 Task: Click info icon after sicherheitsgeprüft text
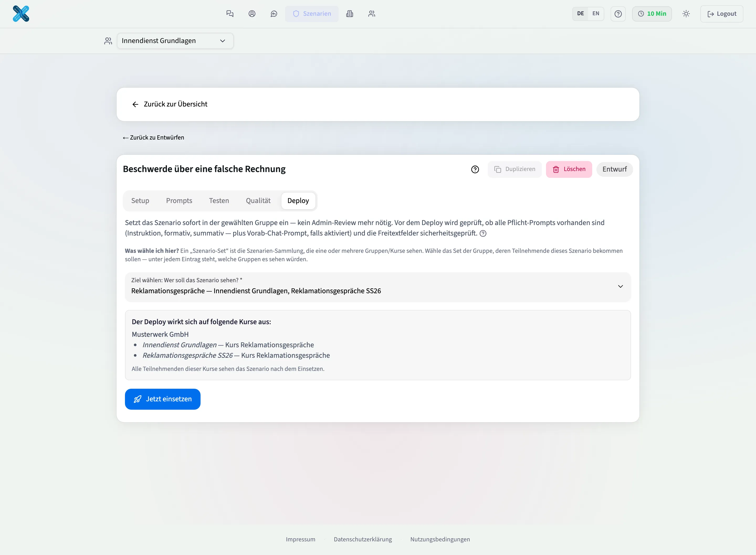click(x=483, y=233)
